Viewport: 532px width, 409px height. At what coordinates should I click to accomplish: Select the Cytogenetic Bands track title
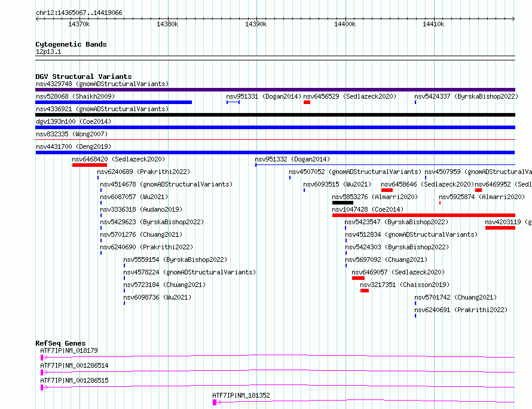[71, 44]
